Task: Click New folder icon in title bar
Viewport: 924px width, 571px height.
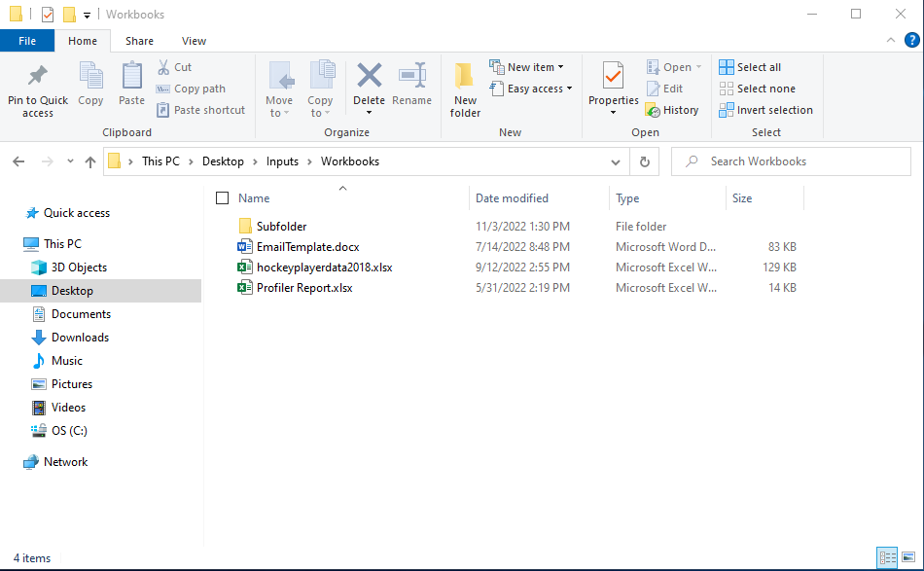Action: tap(69, 15)
